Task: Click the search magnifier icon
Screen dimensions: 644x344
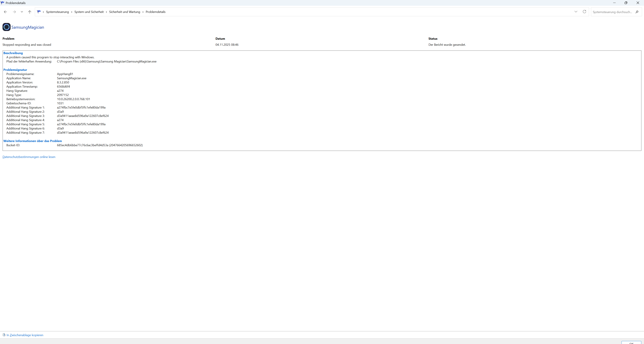Action: pos(637,12)
